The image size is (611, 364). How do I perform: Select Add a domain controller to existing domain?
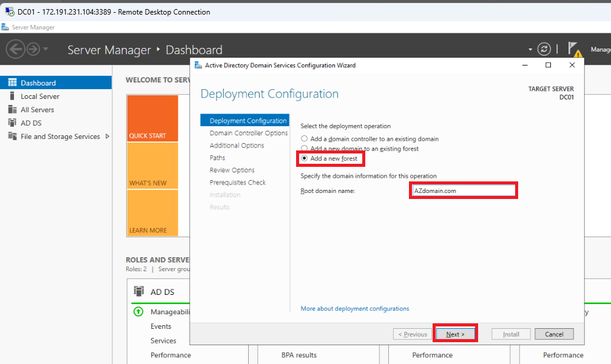[370, 139]
